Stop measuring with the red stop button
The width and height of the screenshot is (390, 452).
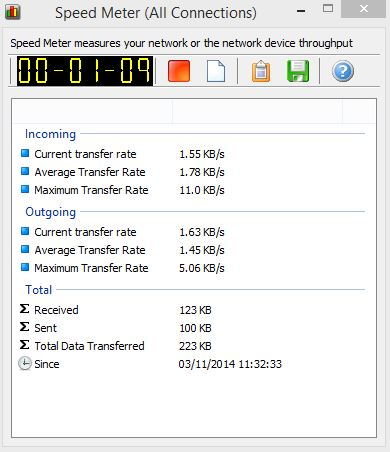[179, 71]
